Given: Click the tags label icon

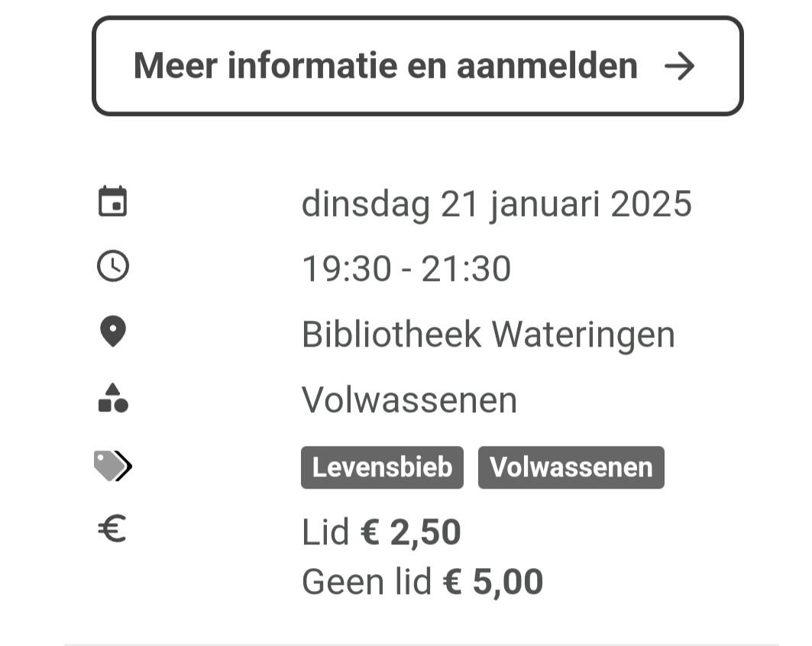Looking at the screenshot, I should click(x=113, y=466).
